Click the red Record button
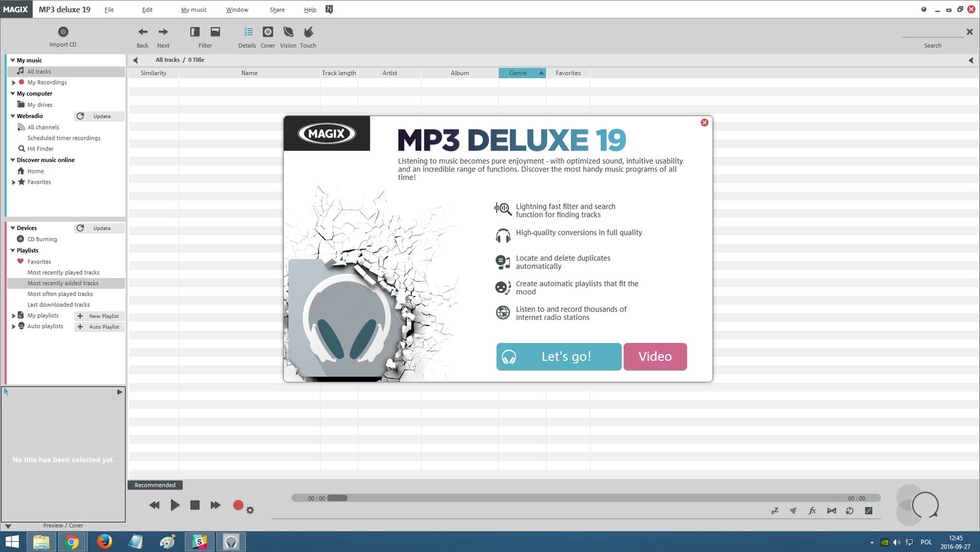This screenshot has height=552, width=980. [238, 505]
